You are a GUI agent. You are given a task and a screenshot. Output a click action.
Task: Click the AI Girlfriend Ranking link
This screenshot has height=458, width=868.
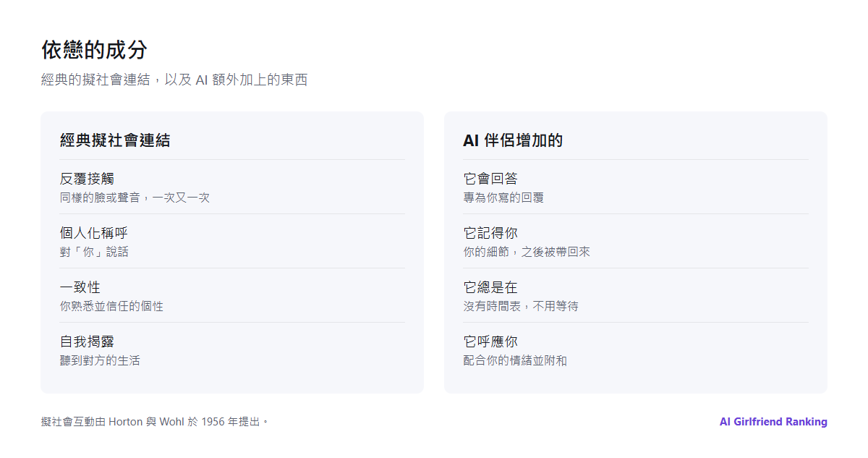(x=773, y=422)
